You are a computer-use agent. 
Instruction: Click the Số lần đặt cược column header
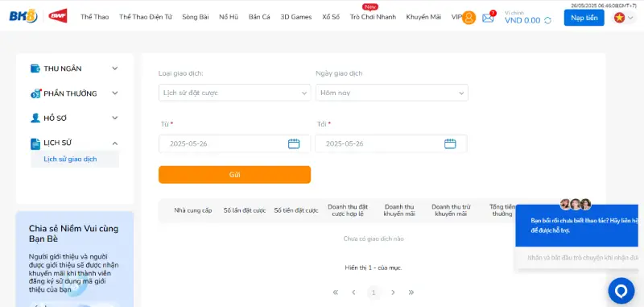pos(245,210)
